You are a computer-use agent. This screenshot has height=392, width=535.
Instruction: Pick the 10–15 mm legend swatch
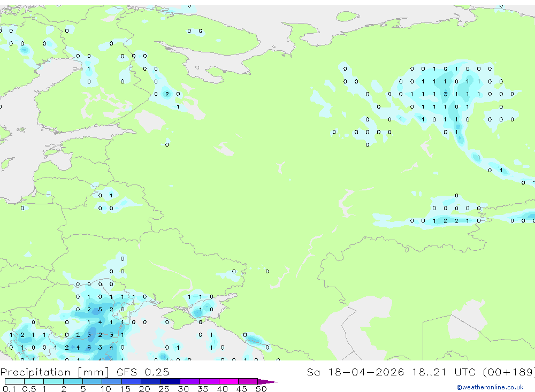click(112, 381)
